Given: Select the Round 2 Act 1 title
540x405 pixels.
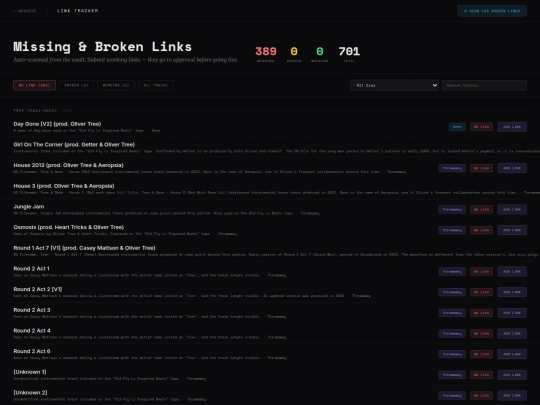Looking at the screenshot, I should [x=31, y=269].
